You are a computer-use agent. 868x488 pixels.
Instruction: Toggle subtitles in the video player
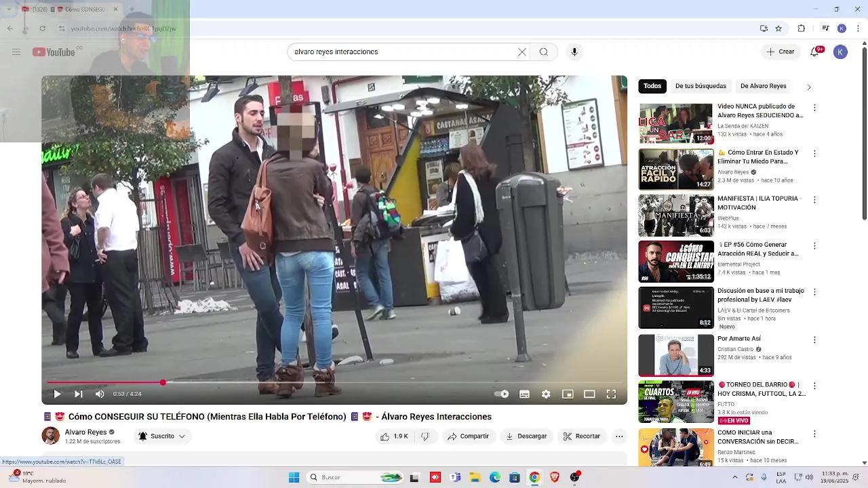[x=524, y=394]
